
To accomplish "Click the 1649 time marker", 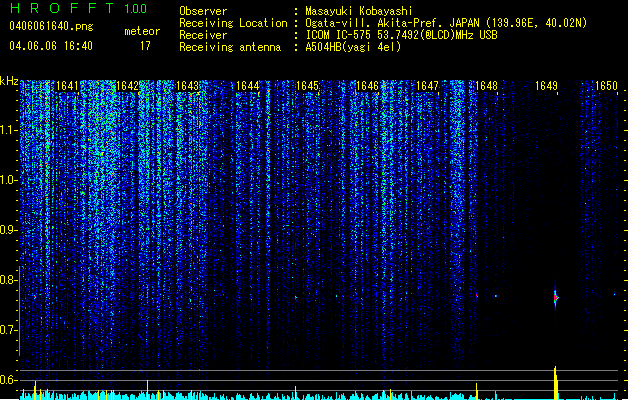I will point(546,86).
